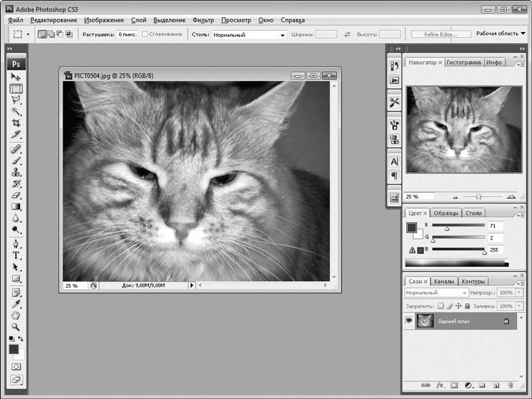Select the Move tool
532x399 pixels.
point(16,78)
